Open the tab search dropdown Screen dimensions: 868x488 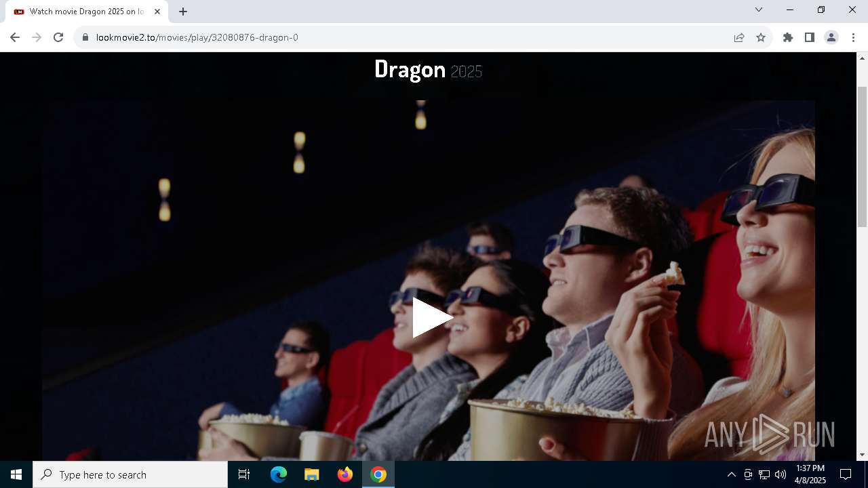759,9
